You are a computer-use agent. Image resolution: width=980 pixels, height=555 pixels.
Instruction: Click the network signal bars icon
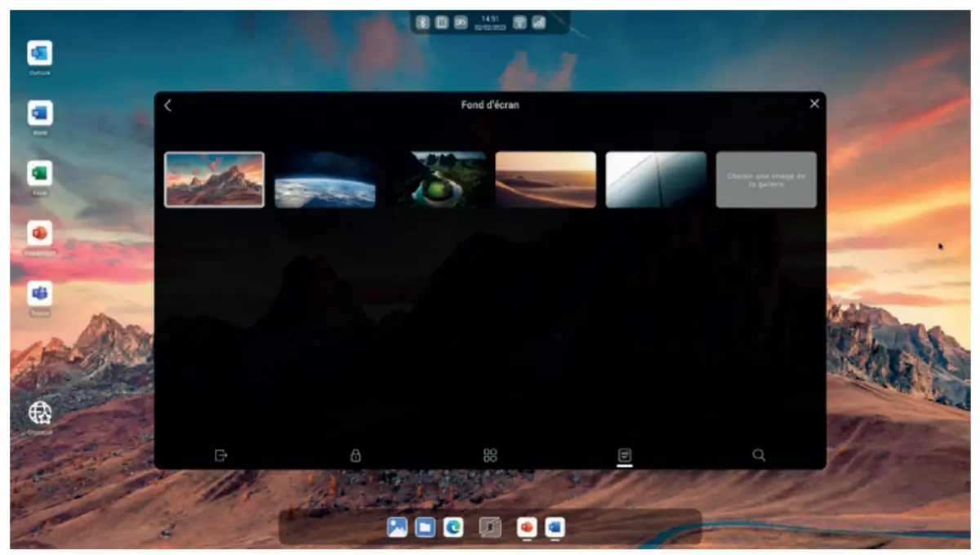pos(539,23)
